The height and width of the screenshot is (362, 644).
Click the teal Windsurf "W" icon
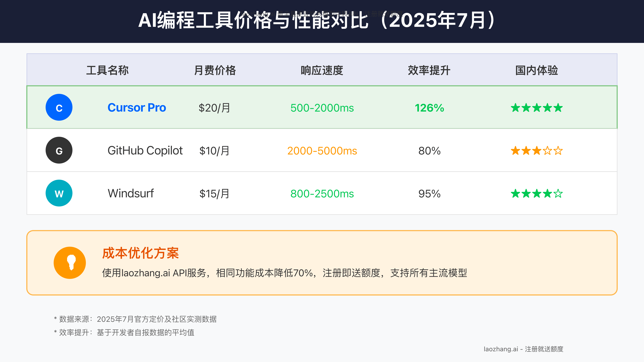(x=59, y=193)
